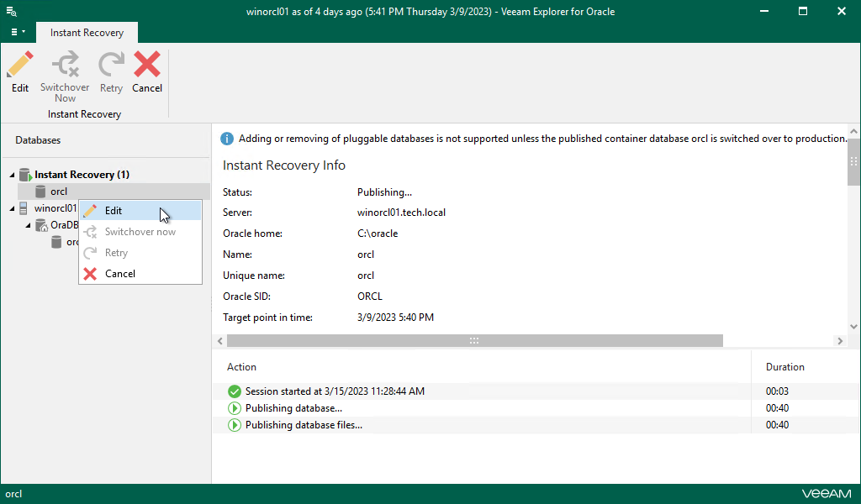Collapse the winorcl01 server node
This screenshot has height=504, width=861.
pyautogui.click(x=12, y=208)
